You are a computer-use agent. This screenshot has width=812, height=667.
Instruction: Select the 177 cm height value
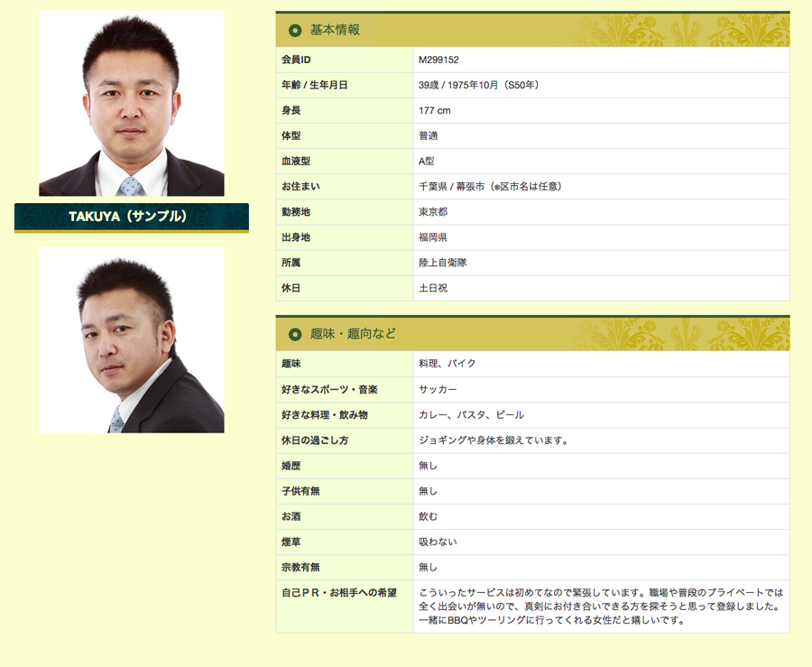[x=435, y=111]
